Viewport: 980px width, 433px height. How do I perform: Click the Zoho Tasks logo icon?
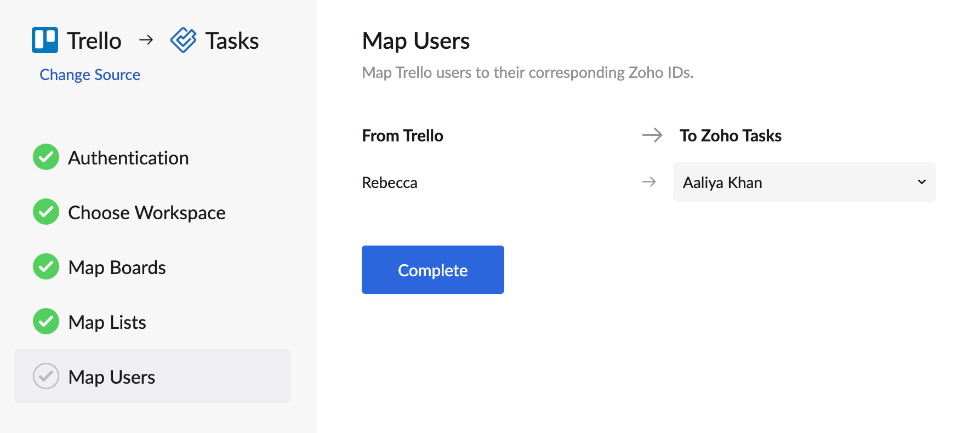tap(183, 39)
